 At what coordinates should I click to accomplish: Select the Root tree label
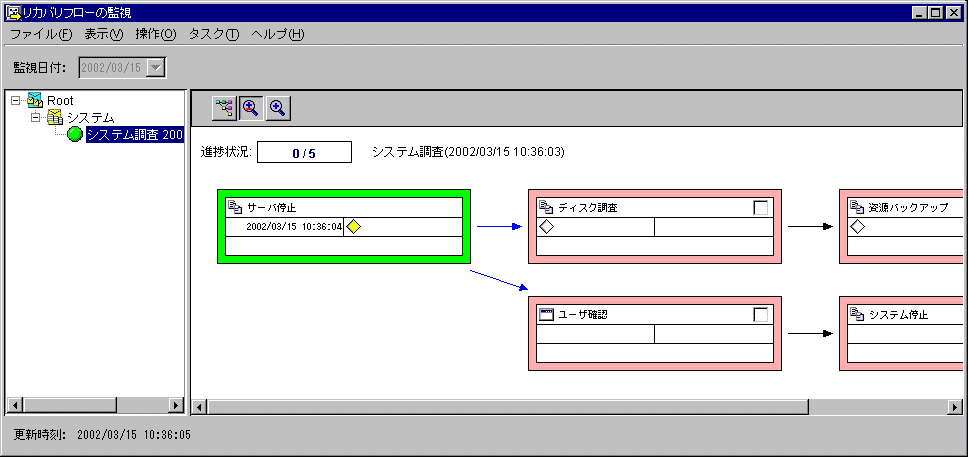60,100
